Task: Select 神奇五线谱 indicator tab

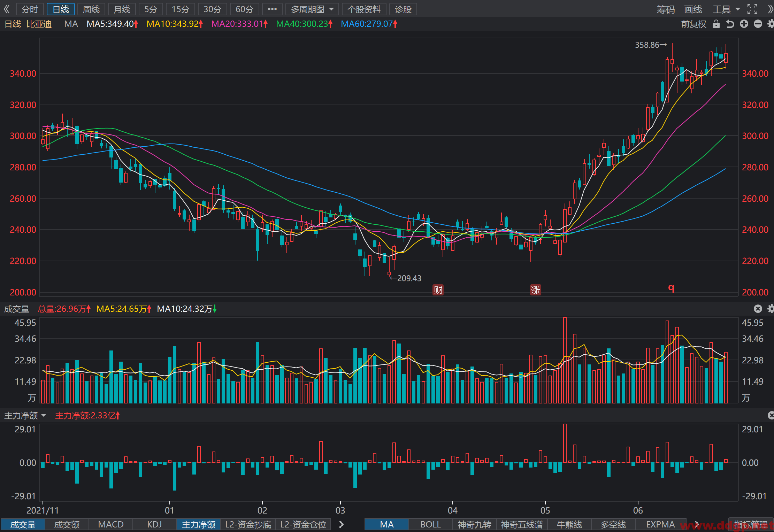Action: coord(522,524)
